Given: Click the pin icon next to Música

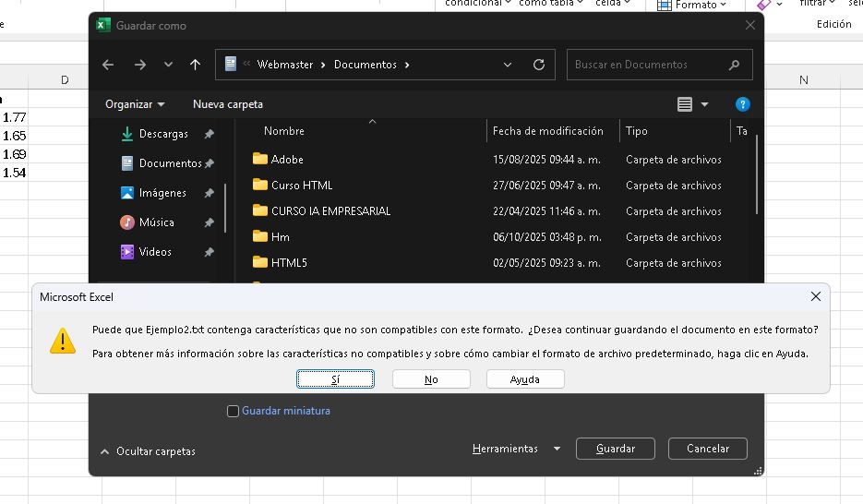Looking at the screenshot, I should [210, 222].
